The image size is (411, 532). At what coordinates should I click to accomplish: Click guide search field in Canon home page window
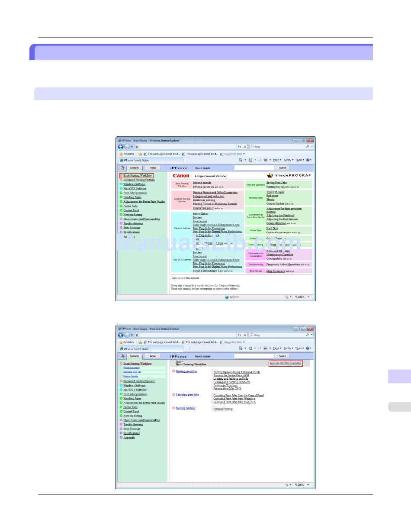click(x=254, y=168)
